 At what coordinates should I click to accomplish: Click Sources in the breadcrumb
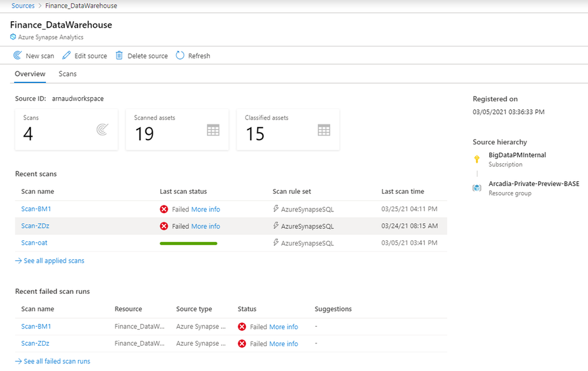[x=23, y=6]
